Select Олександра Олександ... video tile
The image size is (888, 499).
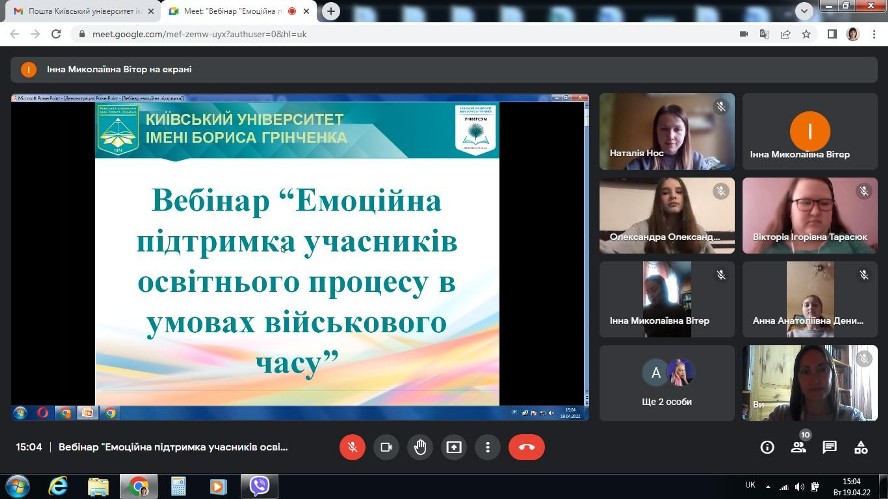[x=667, y=215]
